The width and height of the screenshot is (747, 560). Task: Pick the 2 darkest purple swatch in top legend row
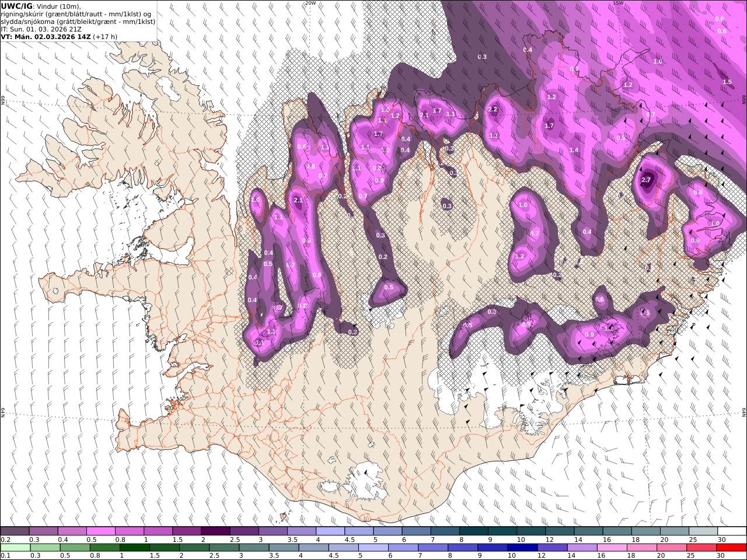coord(215,531)
